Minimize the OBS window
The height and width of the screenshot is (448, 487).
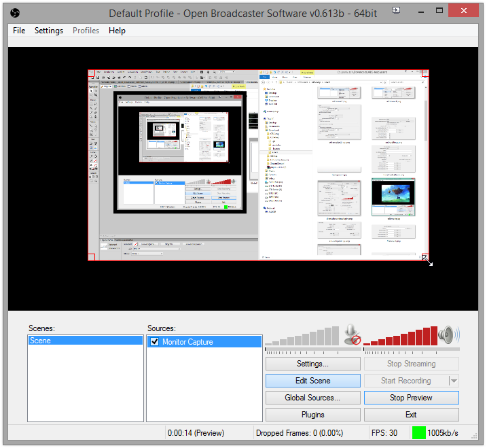click(418, 12)
